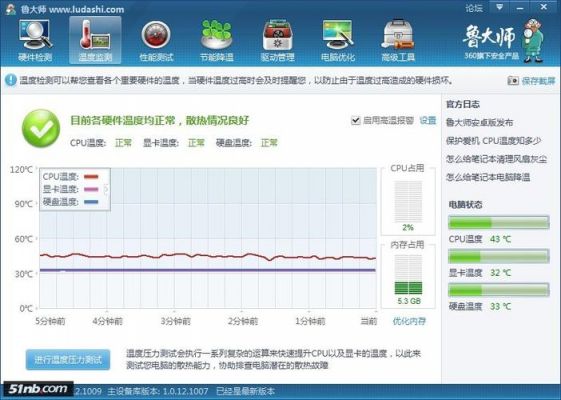Click the blue 硬盘温度 legend swatch
Viewport: 561px width, 400px height.
tap(91, 202)
